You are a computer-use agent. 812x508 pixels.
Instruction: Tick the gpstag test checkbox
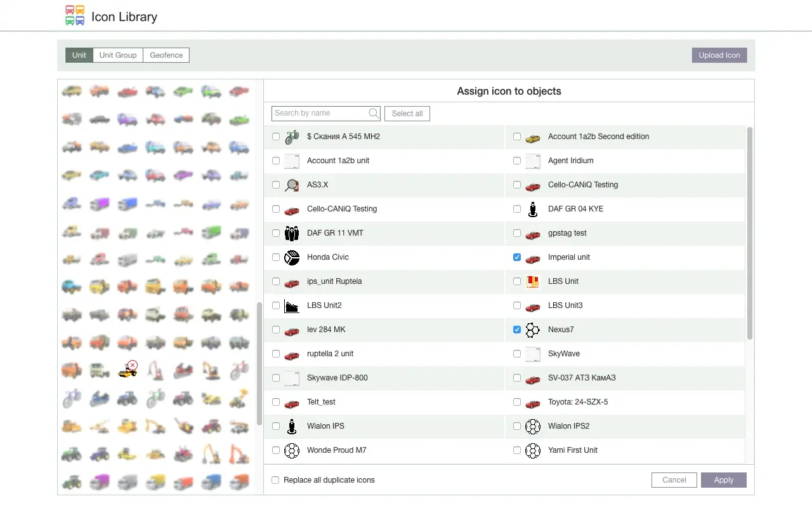[517, 233]
